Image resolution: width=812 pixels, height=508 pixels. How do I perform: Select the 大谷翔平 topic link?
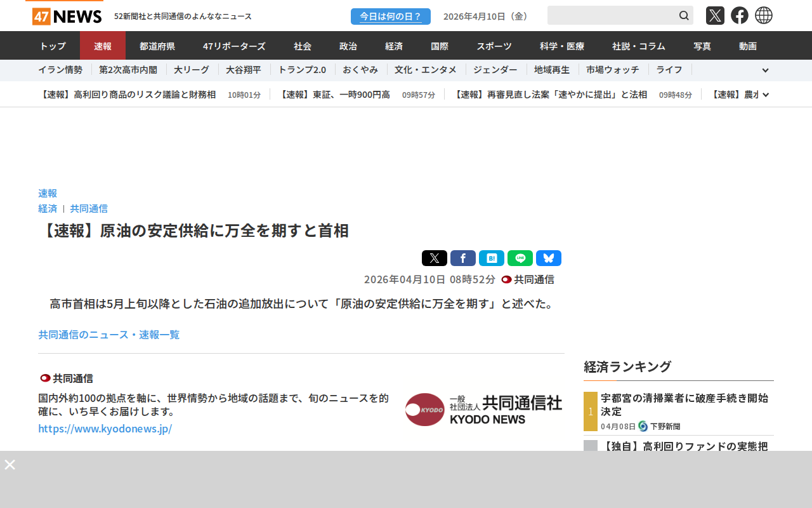click(244, 70)
